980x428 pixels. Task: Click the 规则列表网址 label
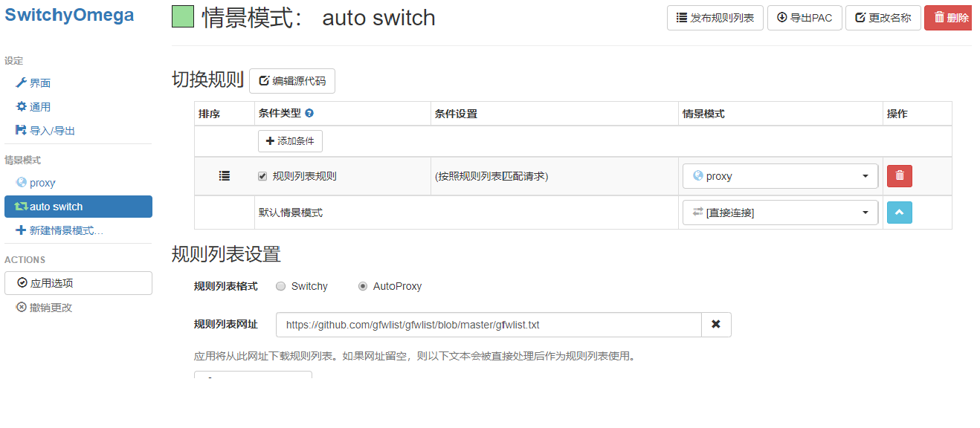pos(226,325)
